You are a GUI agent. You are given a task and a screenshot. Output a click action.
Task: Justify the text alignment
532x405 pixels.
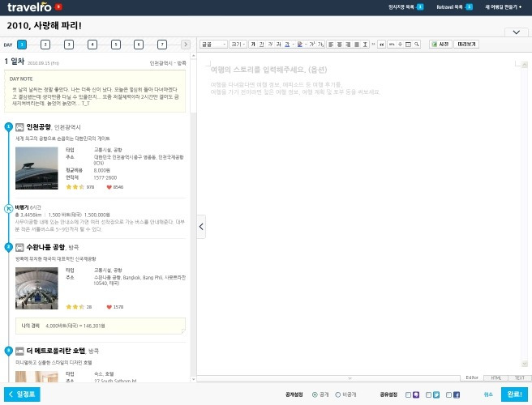coord(357,45)
